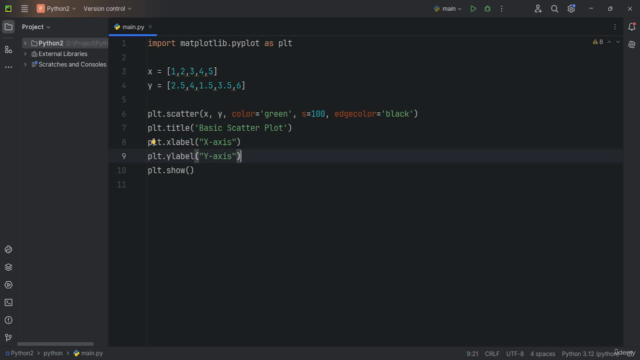
Task: Expand the Python2 project folder
Action: click(25, 43)
